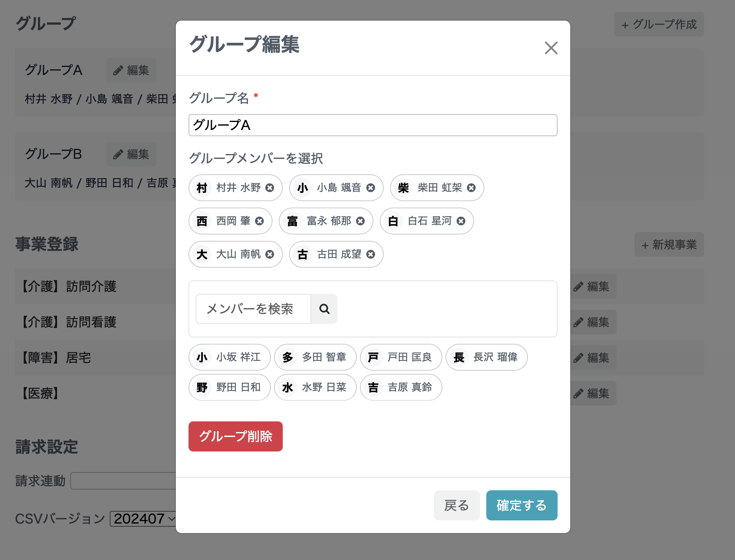The image size is (735, 560).
Task: Add 多田 智章 to the group
Action: pos(315,357)
